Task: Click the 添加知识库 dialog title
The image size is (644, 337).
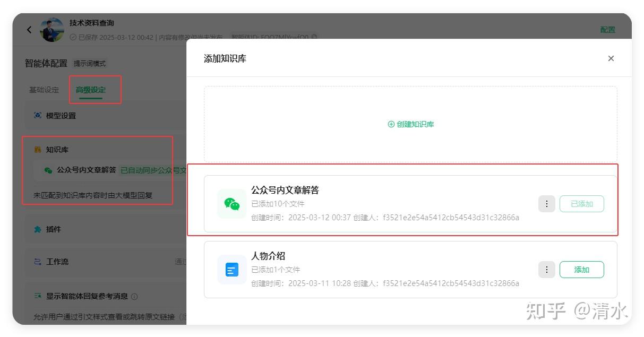Action: click(x=225, y=58)
